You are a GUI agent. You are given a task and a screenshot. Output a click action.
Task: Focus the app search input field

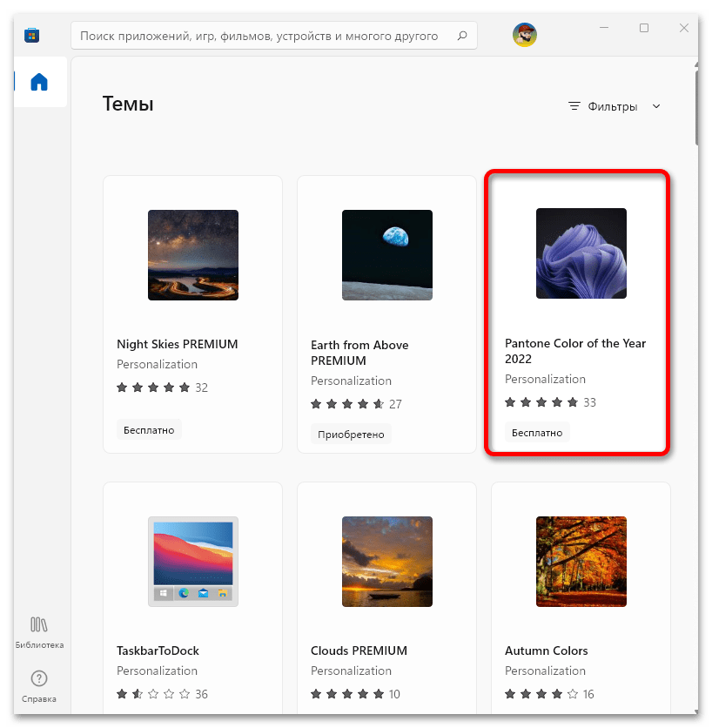coord(274,36)
